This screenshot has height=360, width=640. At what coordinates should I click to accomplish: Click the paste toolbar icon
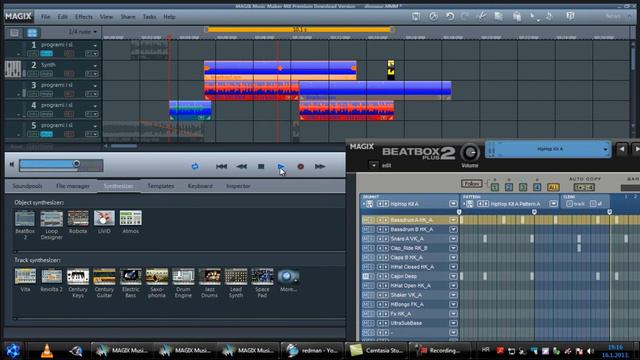click(517, 16)
